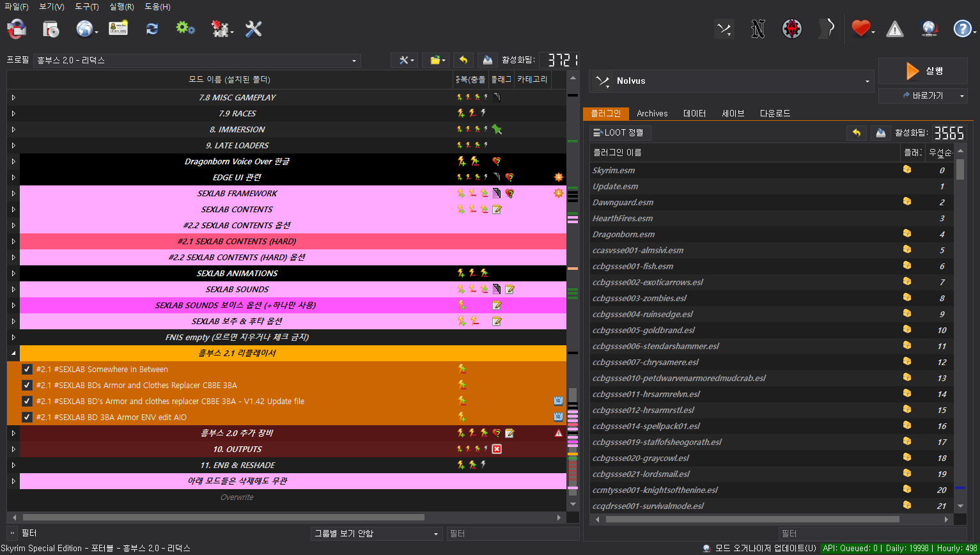
Task: Expand the 8. IMMERSION separator
Action: 13,130
